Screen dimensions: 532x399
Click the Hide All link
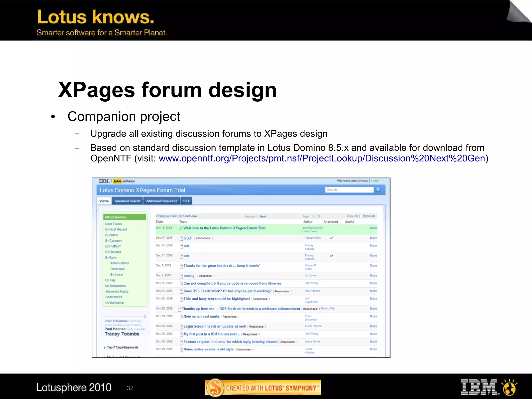point(352,216)
